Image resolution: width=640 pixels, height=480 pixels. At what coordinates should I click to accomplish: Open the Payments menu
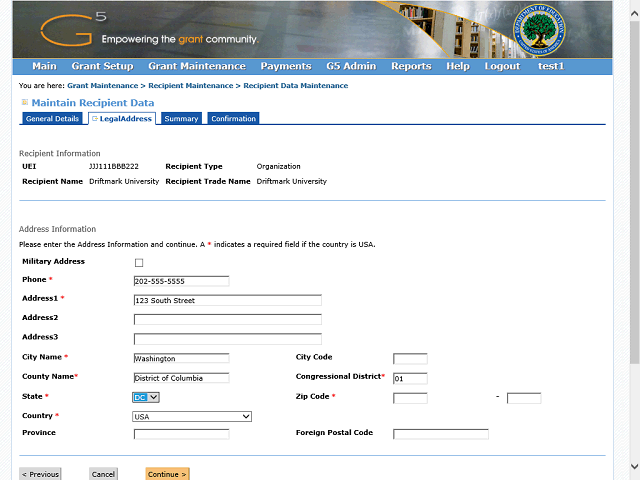coord(286,66)
